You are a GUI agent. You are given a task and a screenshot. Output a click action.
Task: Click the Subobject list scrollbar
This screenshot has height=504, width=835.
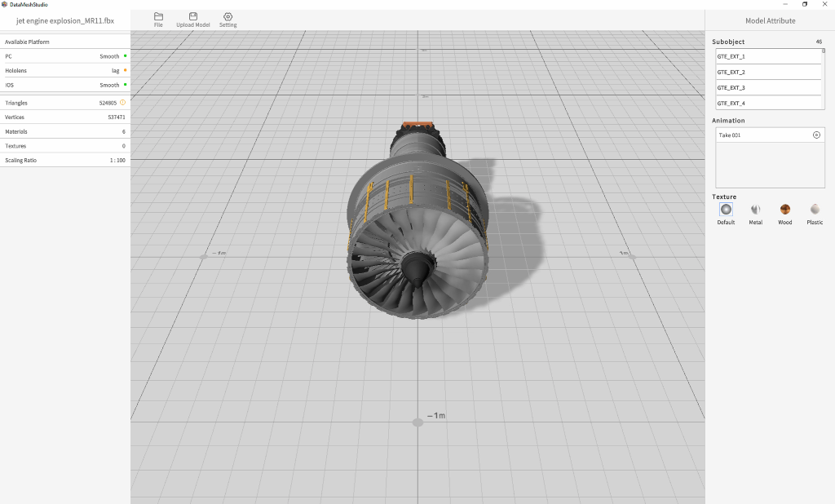[x=824, y=51]
